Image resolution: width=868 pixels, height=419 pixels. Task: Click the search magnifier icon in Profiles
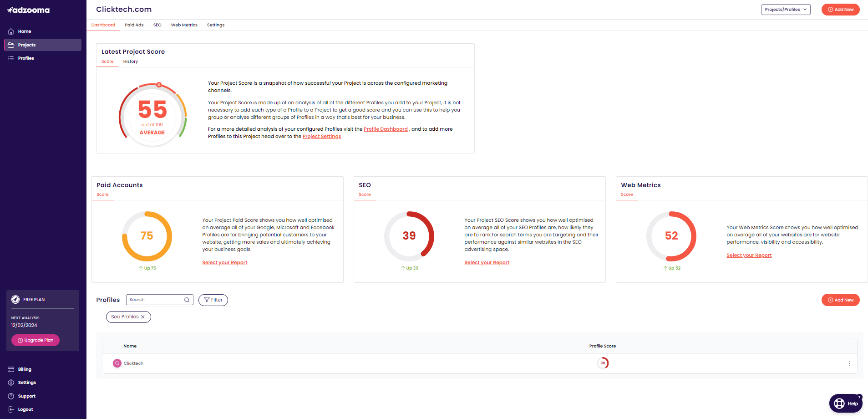[x=187, y=300]
